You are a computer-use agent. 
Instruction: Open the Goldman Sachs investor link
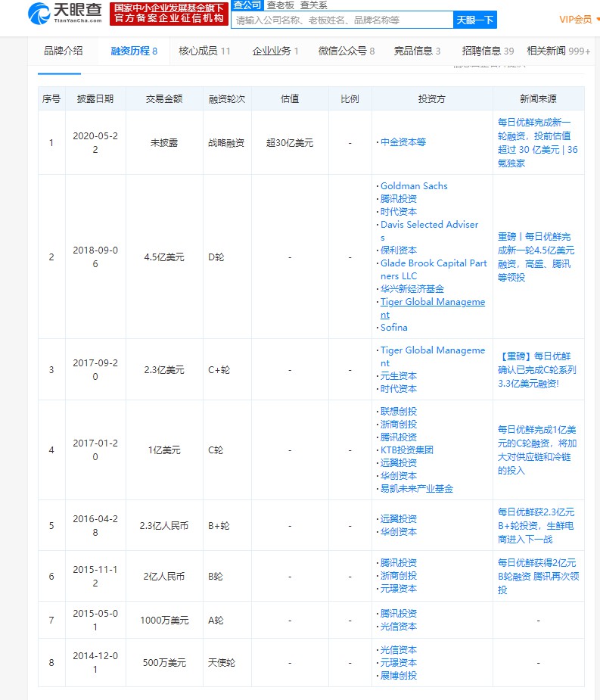(x=414, y=186)
